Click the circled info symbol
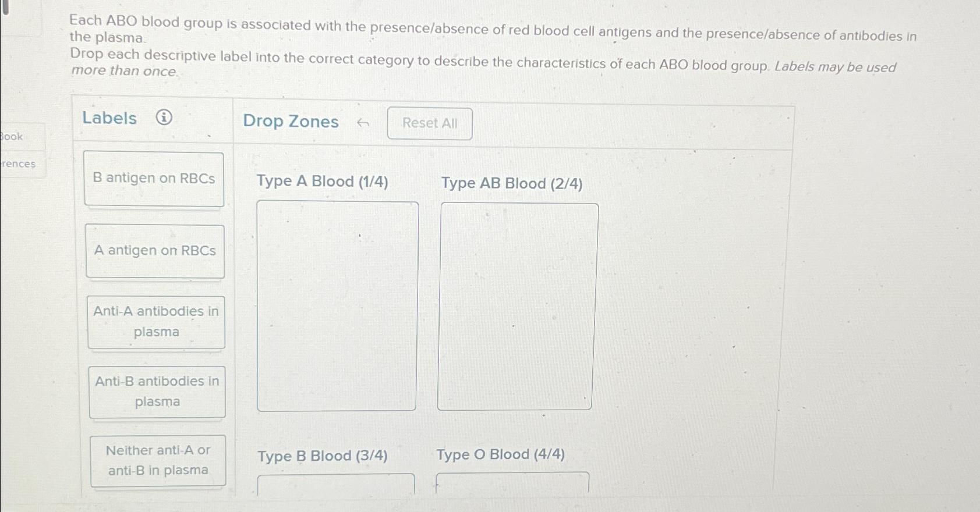Screen dimensions: 980x512 [x=165, y=118]
